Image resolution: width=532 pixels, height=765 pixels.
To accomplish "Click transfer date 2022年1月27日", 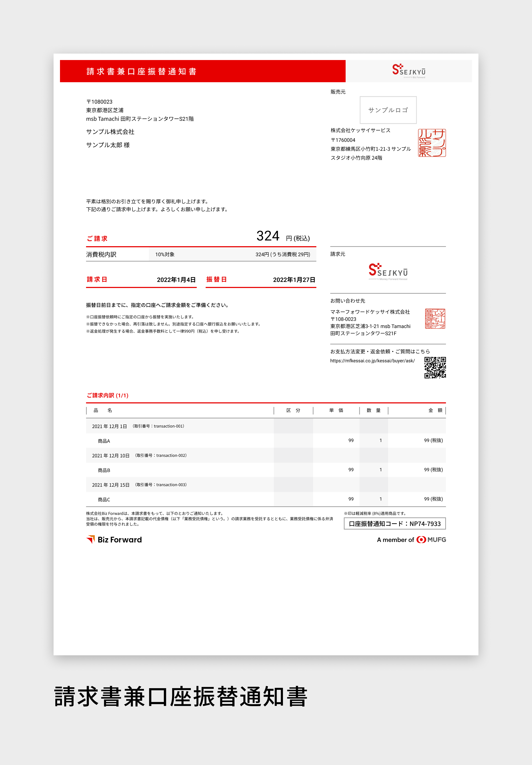I will tap(294, 280).
